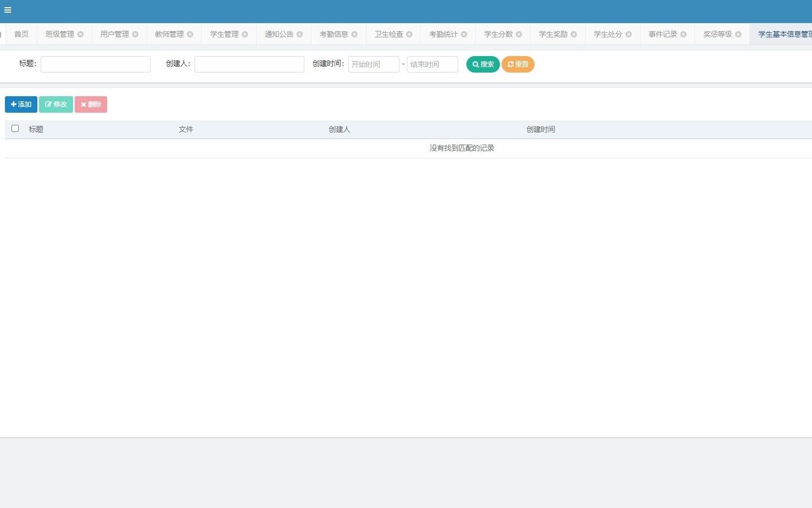The image size is (812, 508).
Task: Open the 考勤统计 tab
Action: 443,34
